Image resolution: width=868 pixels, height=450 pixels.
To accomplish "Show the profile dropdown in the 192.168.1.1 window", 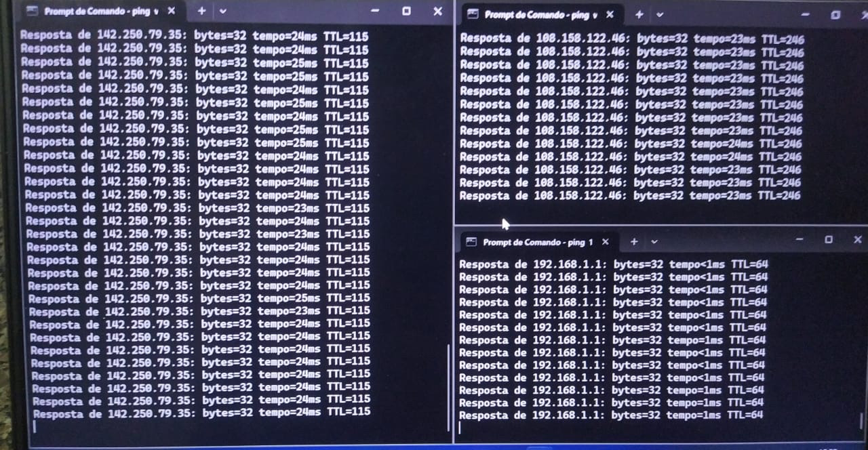I will click(654, 242).
